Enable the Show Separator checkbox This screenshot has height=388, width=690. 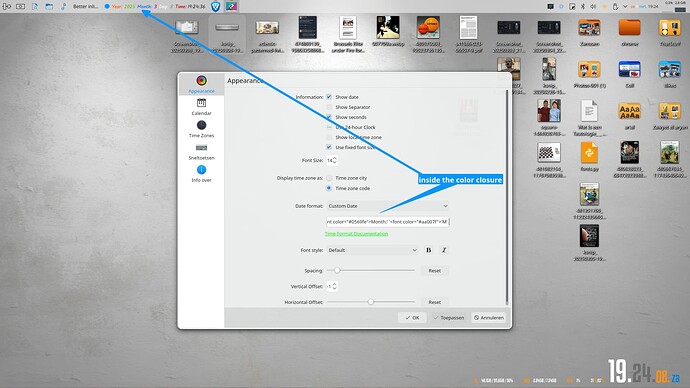[x=329, y=107]
